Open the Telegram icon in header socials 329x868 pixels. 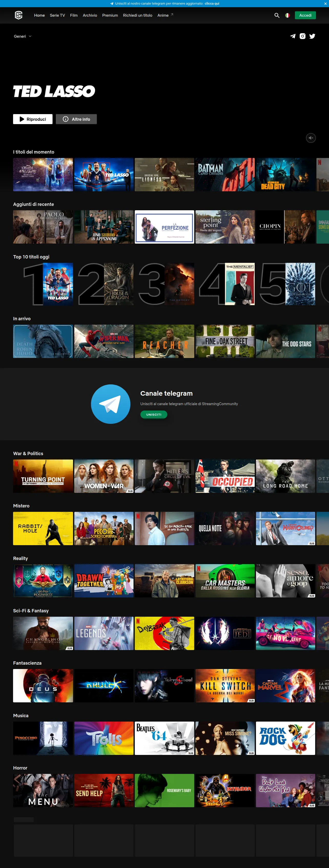tap(293, 36)
